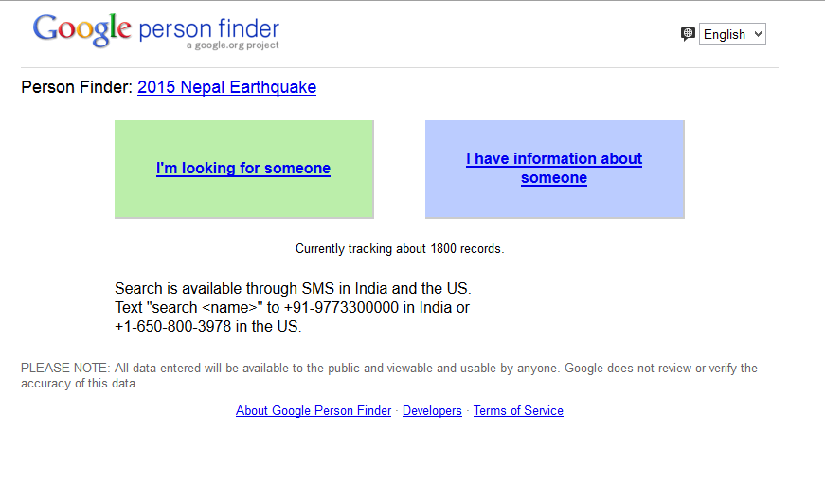Screen dimensions: 825x504
Task: Click the "Search is available through SMS" line
Action: point(293,288)
